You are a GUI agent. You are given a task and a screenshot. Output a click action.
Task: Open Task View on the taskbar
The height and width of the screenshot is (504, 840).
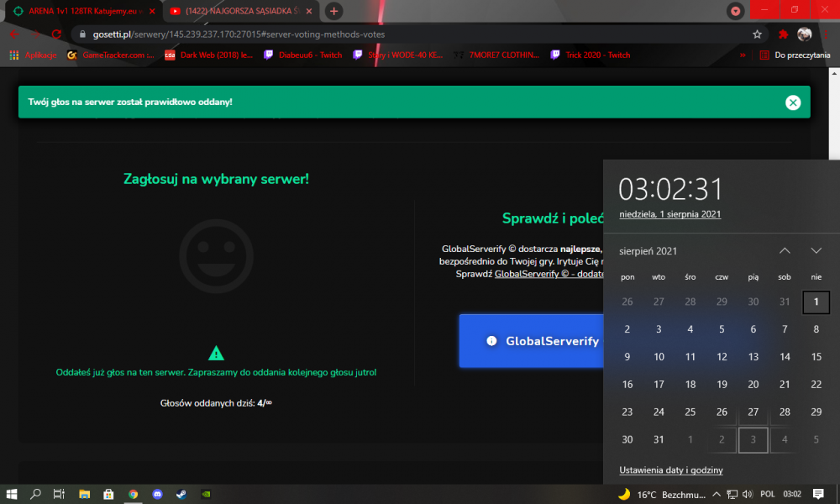click(59, 494)
